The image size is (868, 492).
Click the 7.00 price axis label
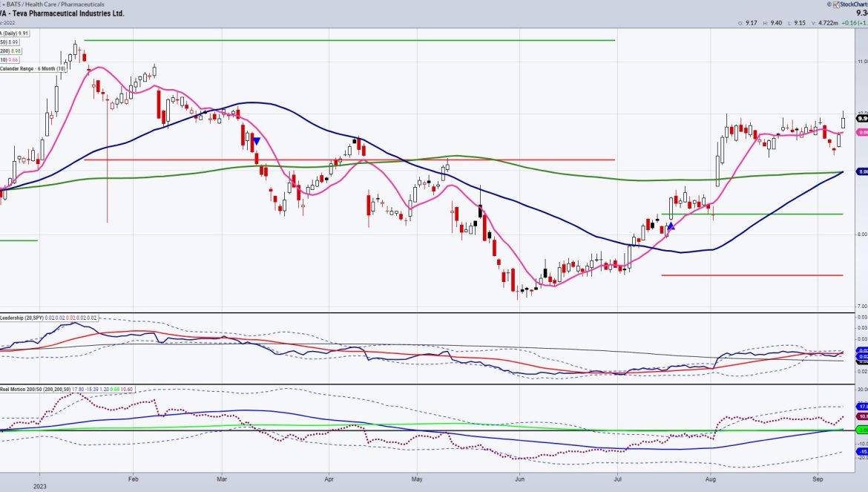[863, 306]
